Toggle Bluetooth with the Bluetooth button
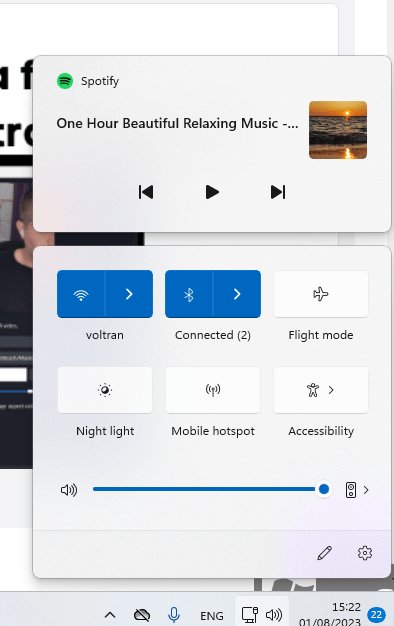 tap(189, 294)
